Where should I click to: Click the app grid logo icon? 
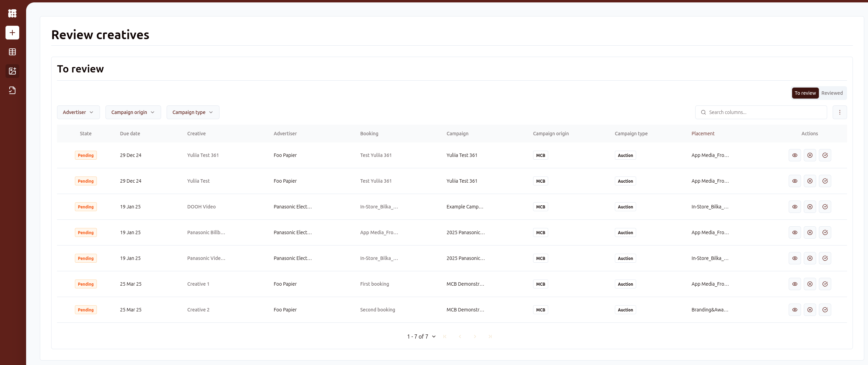[12, 13]
